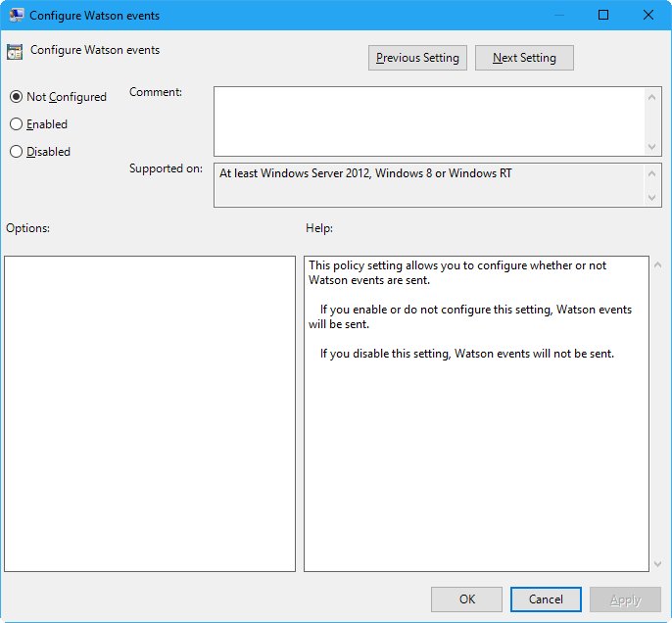Close the Configure Watson events dialog

tap(648, 15)
